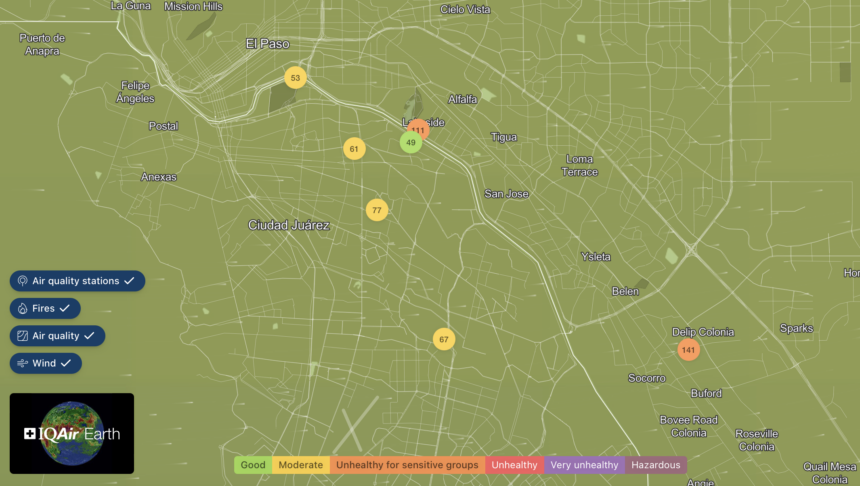The image size is (860, 486).
Task: Click the Ciudad Juárez map label
Action: tap(289, 225)
